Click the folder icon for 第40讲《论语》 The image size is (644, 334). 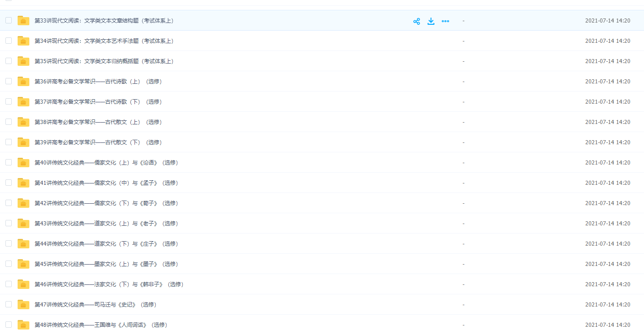click(x=23, y=163)
